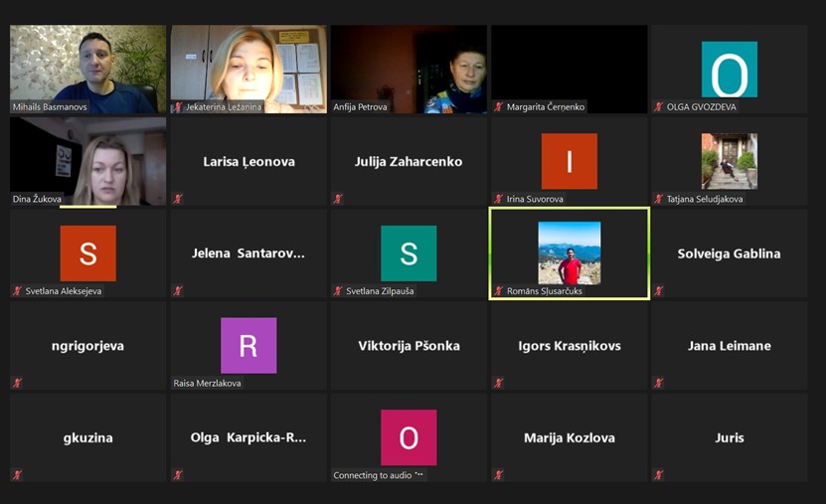The image size is (826, 504).
Task: Click muted mic icon on Julija Zaharcenko tile
Action: tap(338, 199)
